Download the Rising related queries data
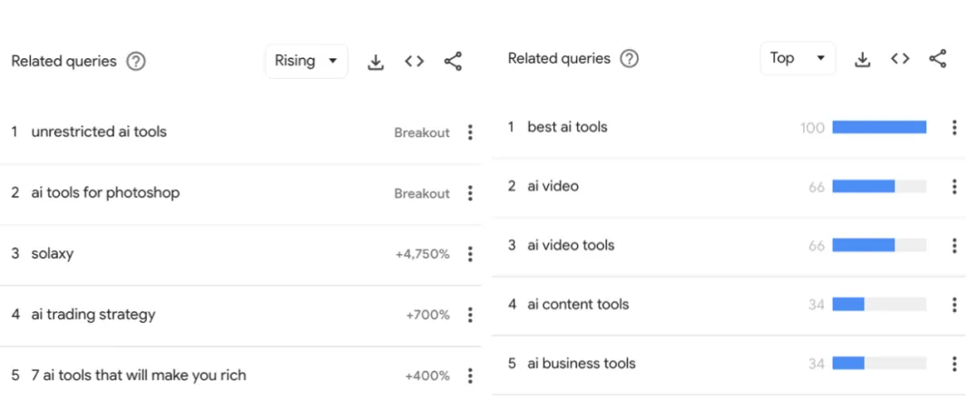This screenshot has height=420, width=980. 376,62
